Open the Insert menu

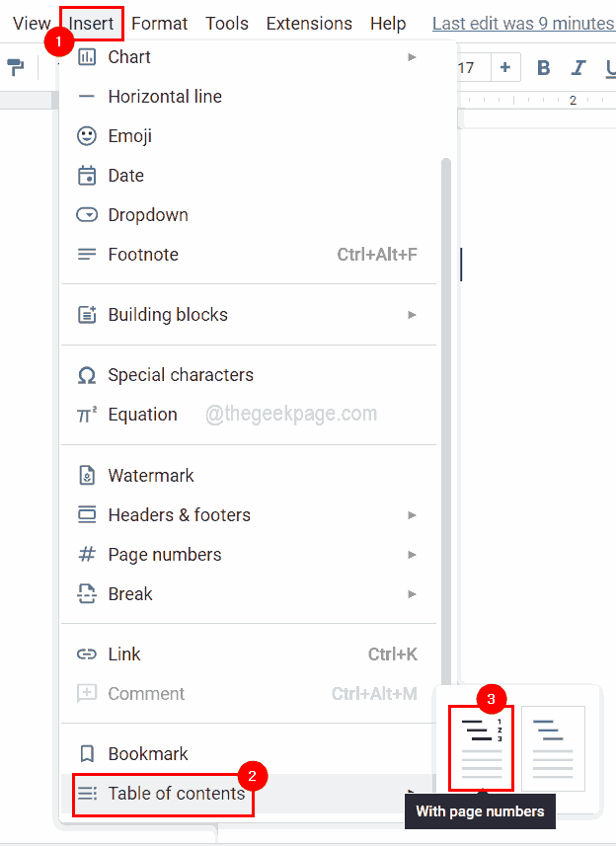pyautogui.click(x=91, y=22)
